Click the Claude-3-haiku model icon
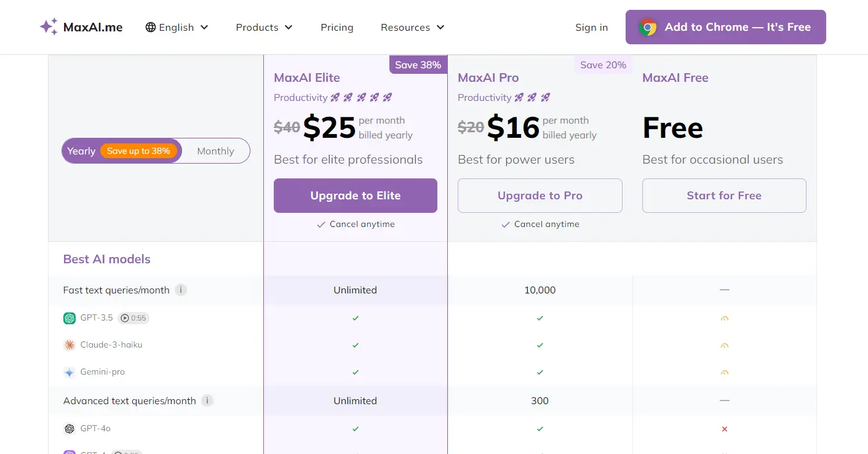This screenshot has height=454, width=868. [x=70, y=345]
